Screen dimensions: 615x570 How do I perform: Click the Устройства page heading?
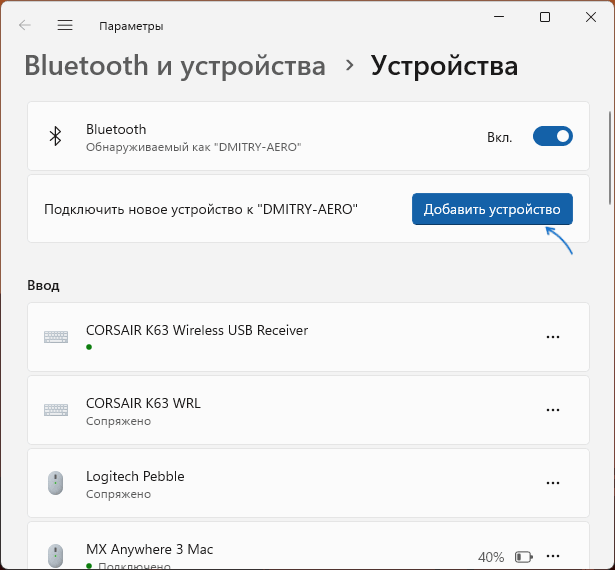tap(444, 65)
